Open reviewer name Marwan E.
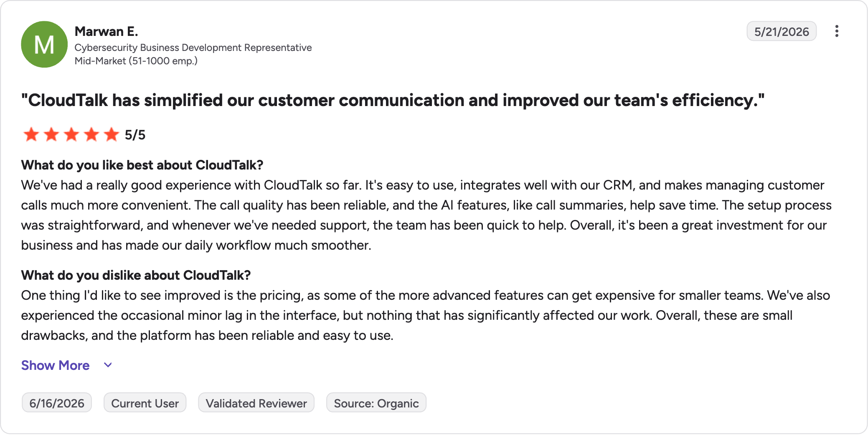Image resolution: width=868 pixels, height=435 pixels. coord(106,31)
